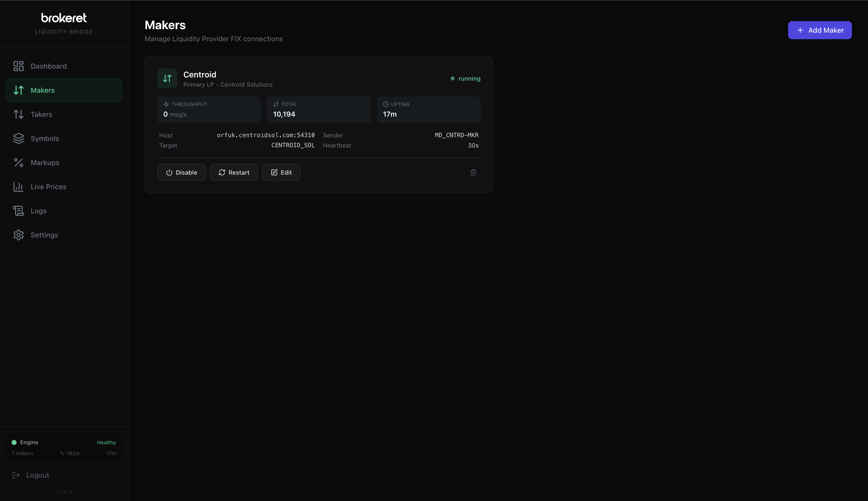
Task: Select the Dashboard grid icon in the sidebar
Action: 18,66
